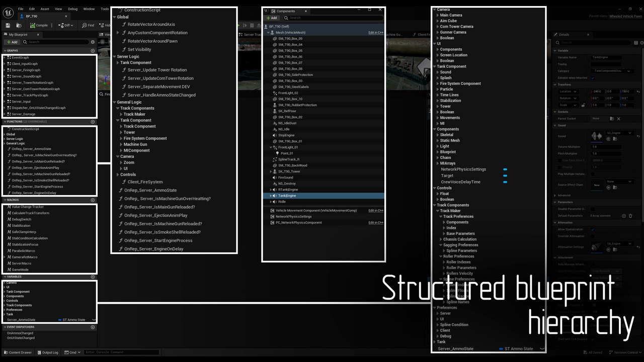
Task: Click Add in Components panel
Action: (x=272, y=18)
